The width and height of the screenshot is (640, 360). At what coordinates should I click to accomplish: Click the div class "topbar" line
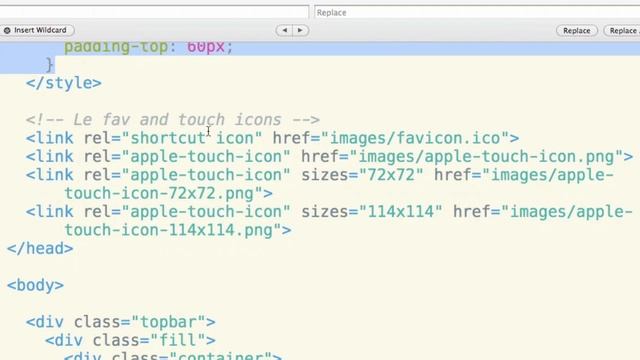[121, 322]
